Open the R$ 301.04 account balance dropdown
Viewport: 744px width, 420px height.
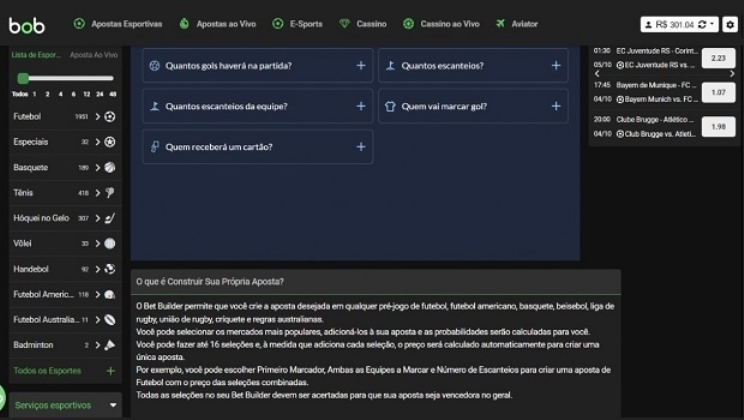[x=680, y=24]
